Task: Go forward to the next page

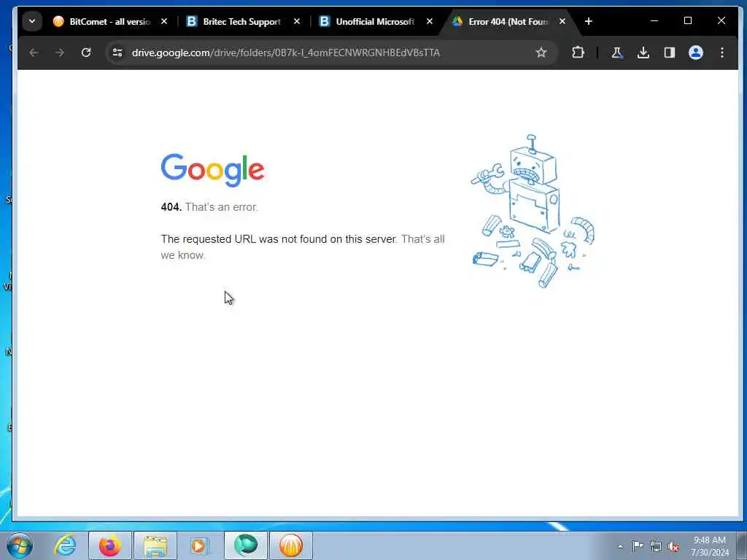Action: tap(60, 52)
